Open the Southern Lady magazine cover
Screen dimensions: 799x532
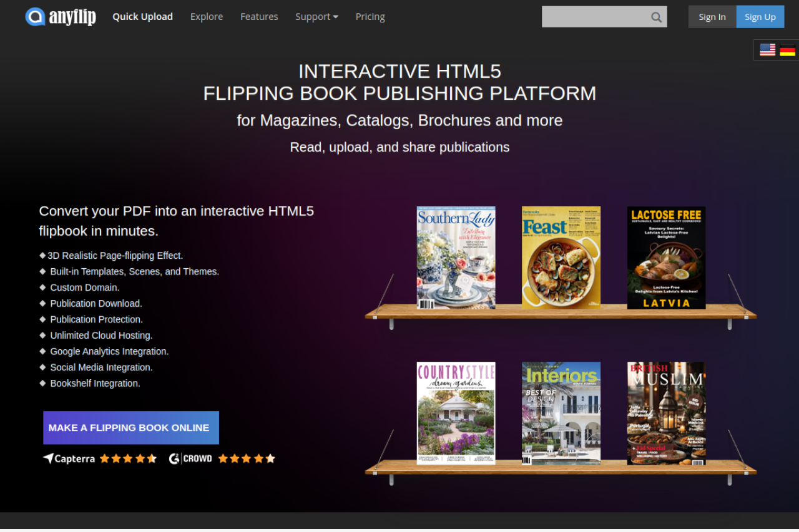(x=456, y=258)
